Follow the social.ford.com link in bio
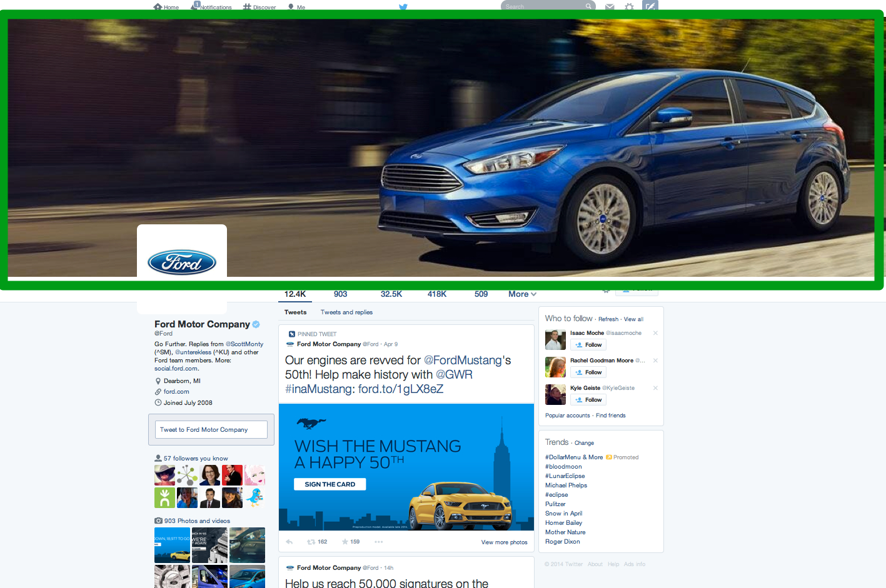This screenshot has height=588, width=886. pos(176,369)
